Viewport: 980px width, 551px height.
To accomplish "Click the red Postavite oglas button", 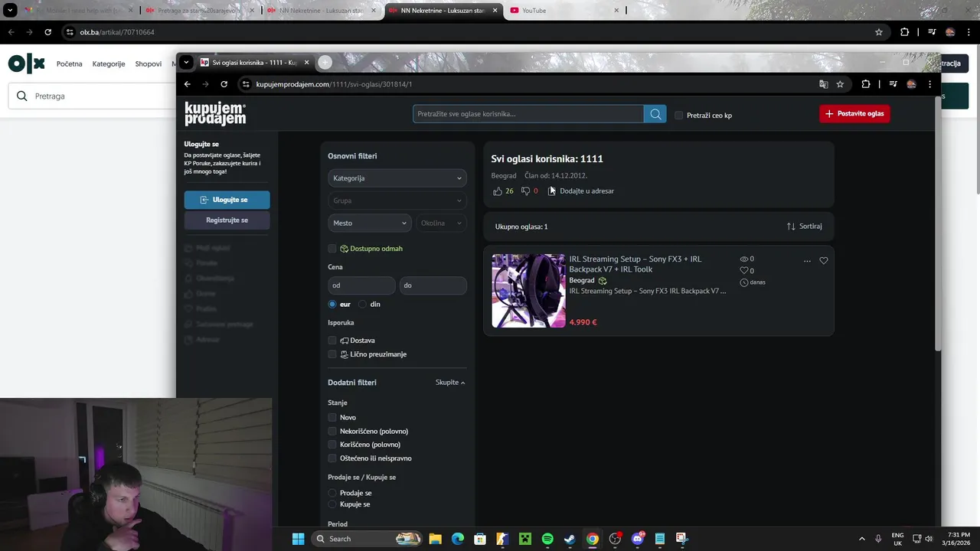I will pyautogui.click(x=854, y=114).
